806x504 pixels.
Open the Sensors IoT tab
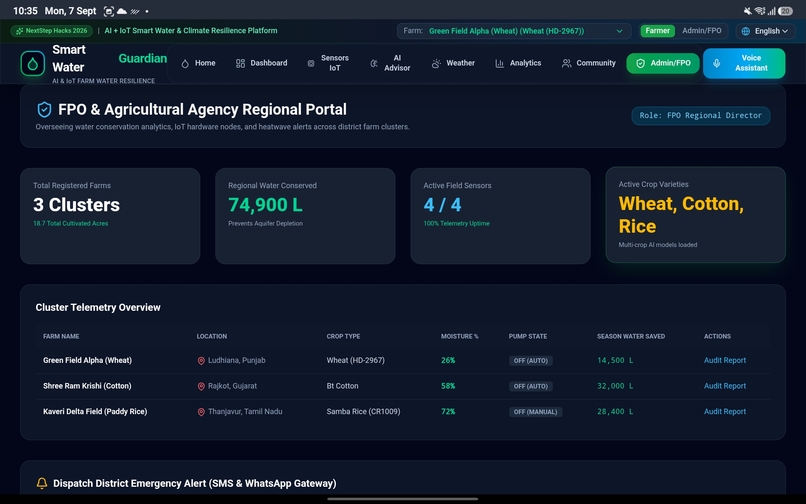(328, 63)
